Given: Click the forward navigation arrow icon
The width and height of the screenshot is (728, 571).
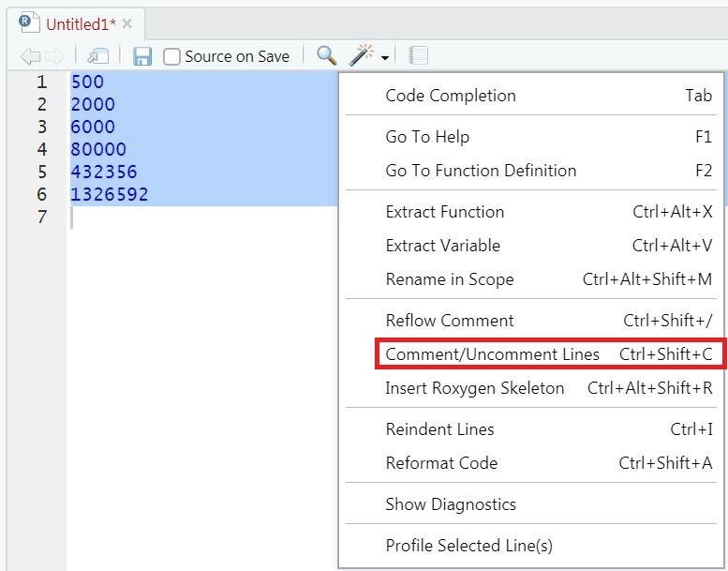Looking at the screenshot, I should click(x=54, y=57).
